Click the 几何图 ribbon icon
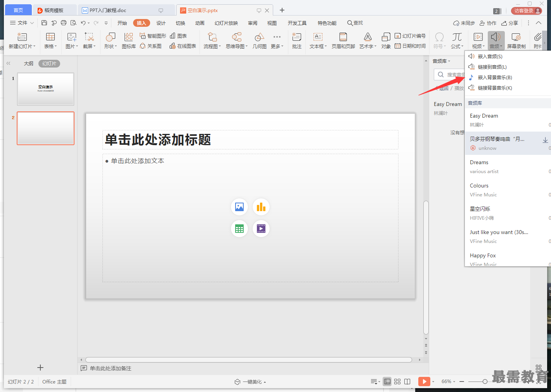Image resolution: width=551 pixels, height=392 pixels. [260, 37]
